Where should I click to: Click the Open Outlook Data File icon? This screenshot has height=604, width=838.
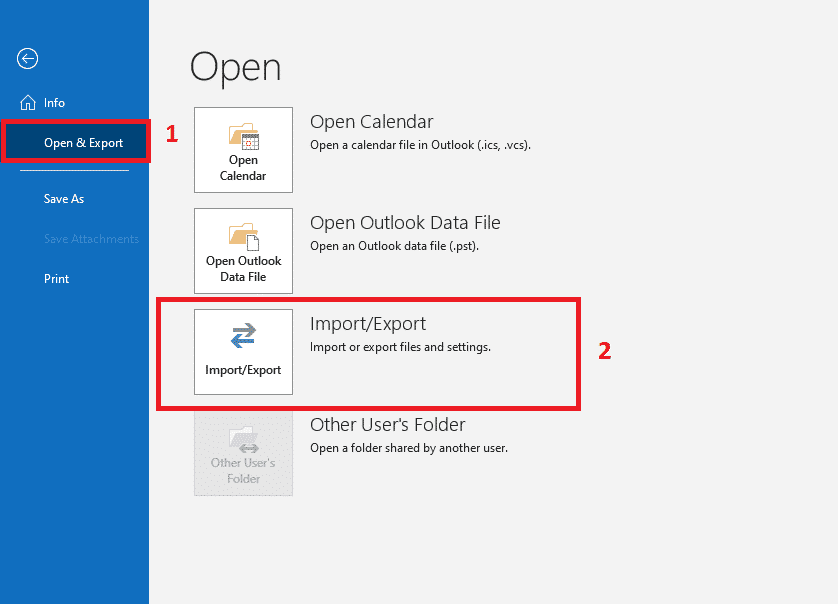click(243, 235)
